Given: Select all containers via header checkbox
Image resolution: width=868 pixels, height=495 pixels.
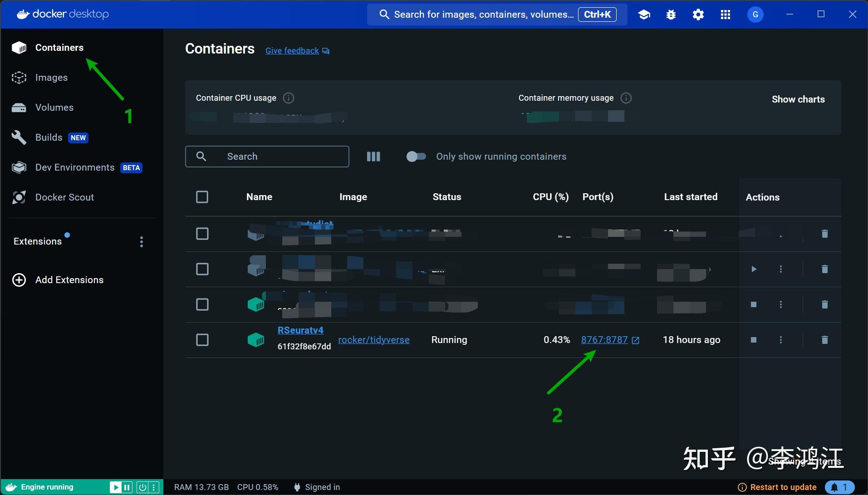Looking at the screenshot, I should (x=202, y=197).
